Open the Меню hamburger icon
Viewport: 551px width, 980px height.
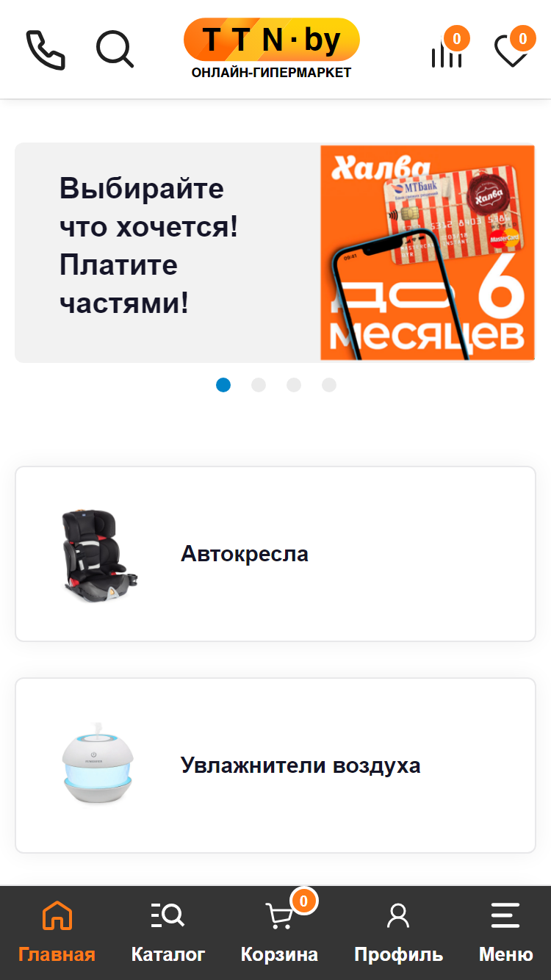coord(505,916)
